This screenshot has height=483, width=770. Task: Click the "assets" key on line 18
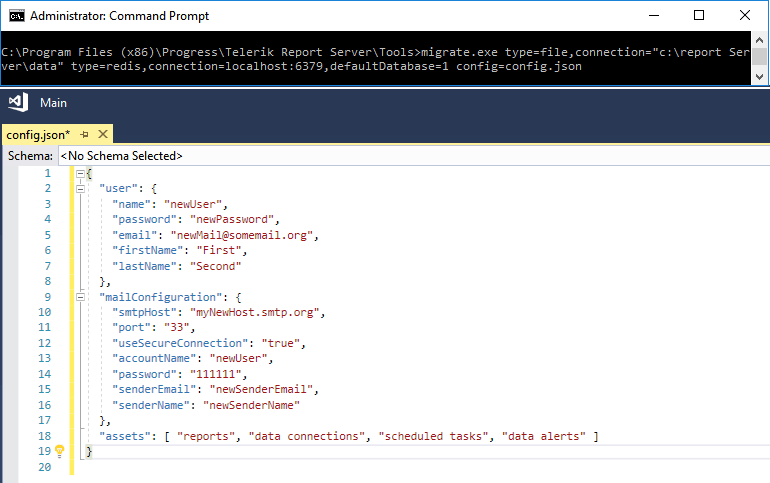(121, 436)
